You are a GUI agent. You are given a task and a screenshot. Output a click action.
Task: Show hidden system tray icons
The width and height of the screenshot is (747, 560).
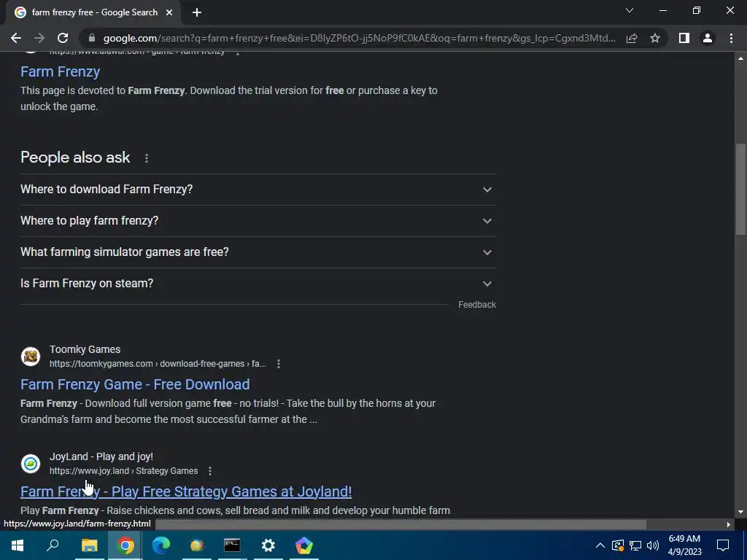tap(600, 545)
